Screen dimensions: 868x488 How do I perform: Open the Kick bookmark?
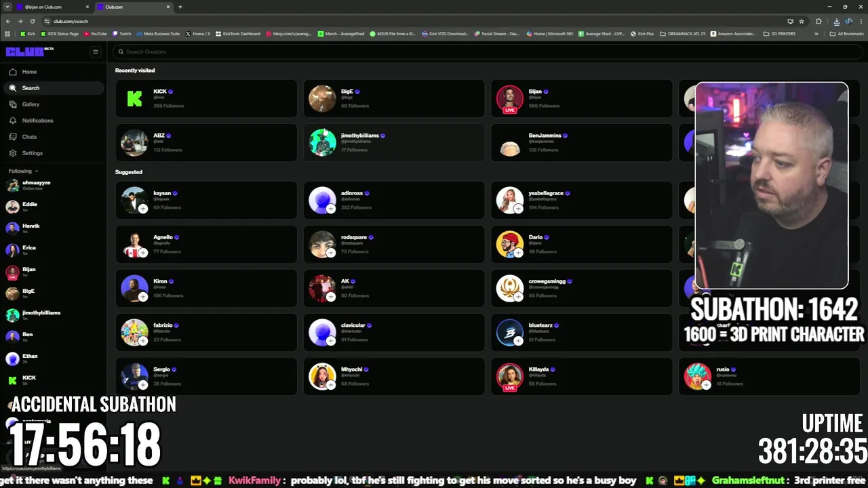[x=28, y=33]
